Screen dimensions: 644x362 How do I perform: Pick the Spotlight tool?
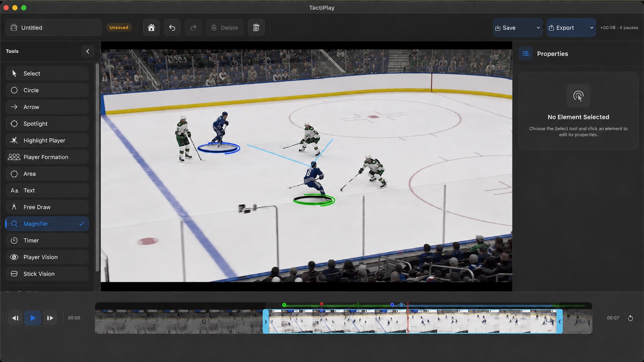pyautogui.click(x=47, y=123)
